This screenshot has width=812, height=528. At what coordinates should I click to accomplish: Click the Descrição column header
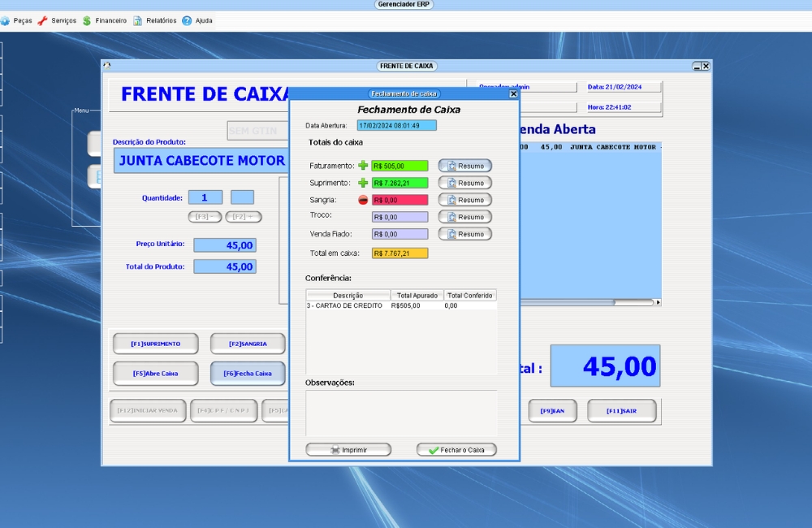[348, 296]
